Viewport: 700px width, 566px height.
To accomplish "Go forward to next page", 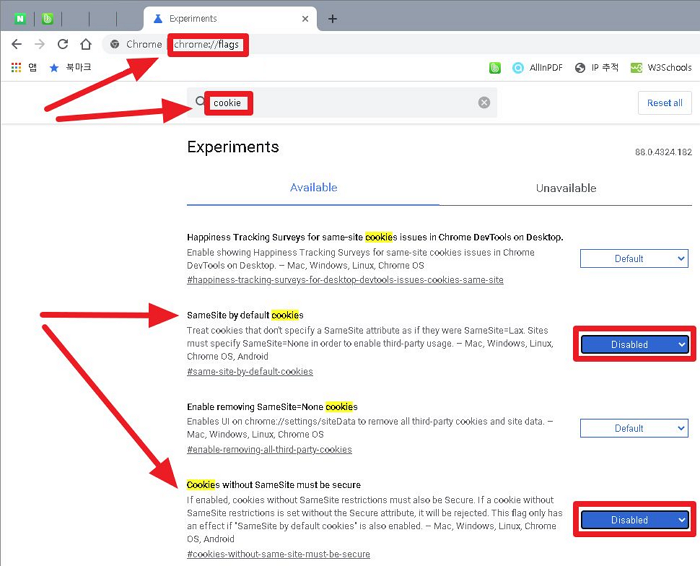I will tap(40, 44).
